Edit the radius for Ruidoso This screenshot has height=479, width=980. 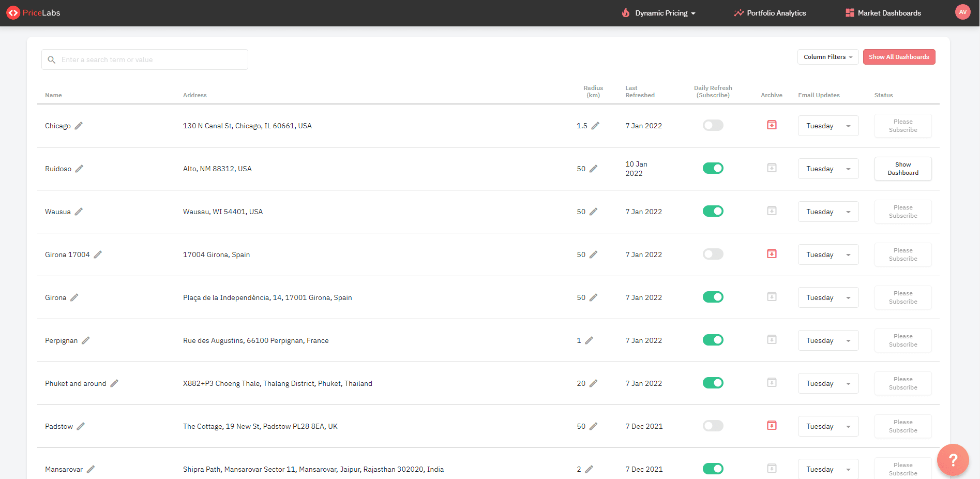pyautogui.click(x=594, y=169)
